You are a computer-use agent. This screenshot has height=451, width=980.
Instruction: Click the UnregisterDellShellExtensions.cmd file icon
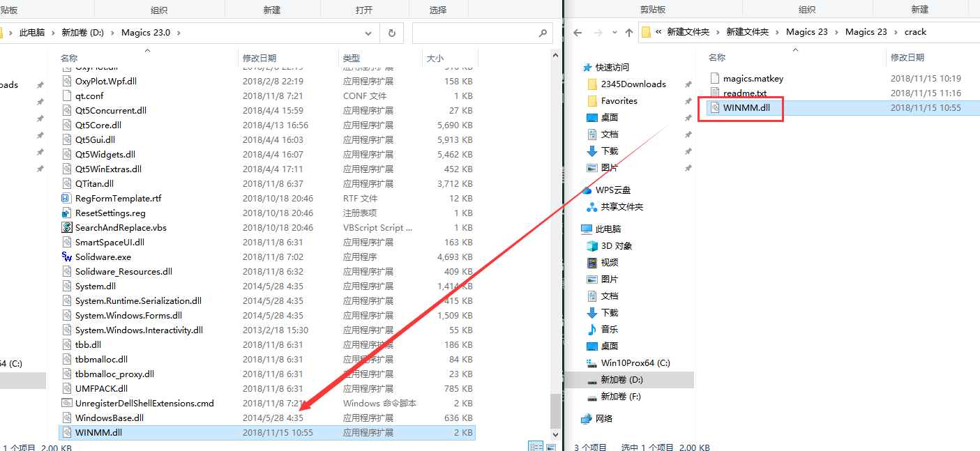pyautogui.click(x=67, y=403)
